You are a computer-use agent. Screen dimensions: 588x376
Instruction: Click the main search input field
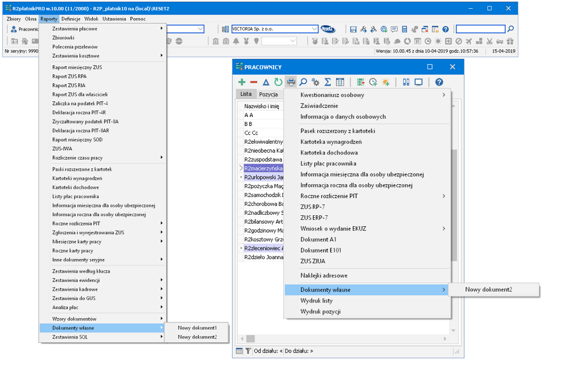point(480,29)
